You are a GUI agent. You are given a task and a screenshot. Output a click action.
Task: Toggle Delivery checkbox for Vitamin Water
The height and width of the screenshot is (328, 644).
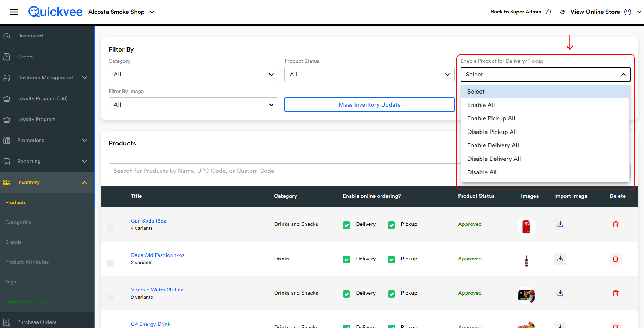click(347, 294)
